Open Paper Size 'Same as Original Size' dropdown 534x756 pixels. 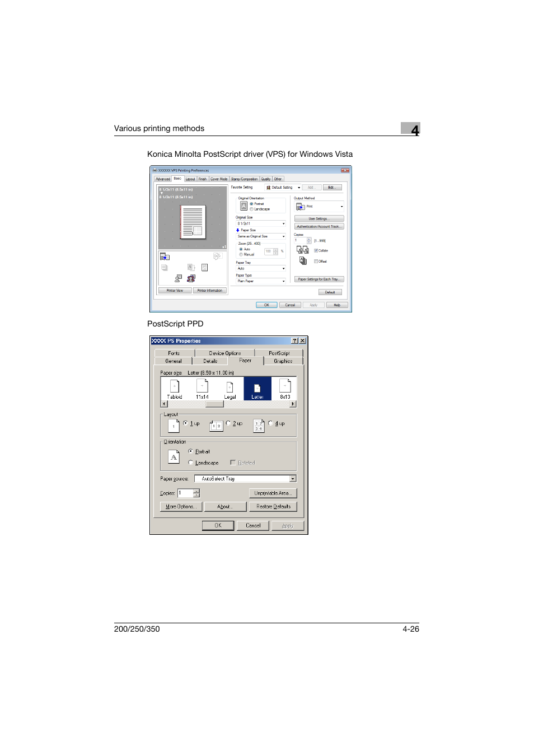click(x=261, y=236)
